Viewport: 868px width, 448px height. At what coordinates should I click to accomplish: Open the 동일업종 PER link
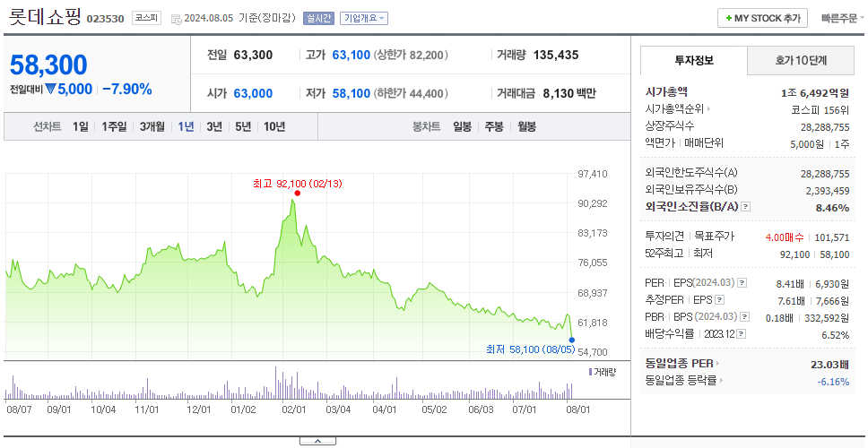click(679, 364)
